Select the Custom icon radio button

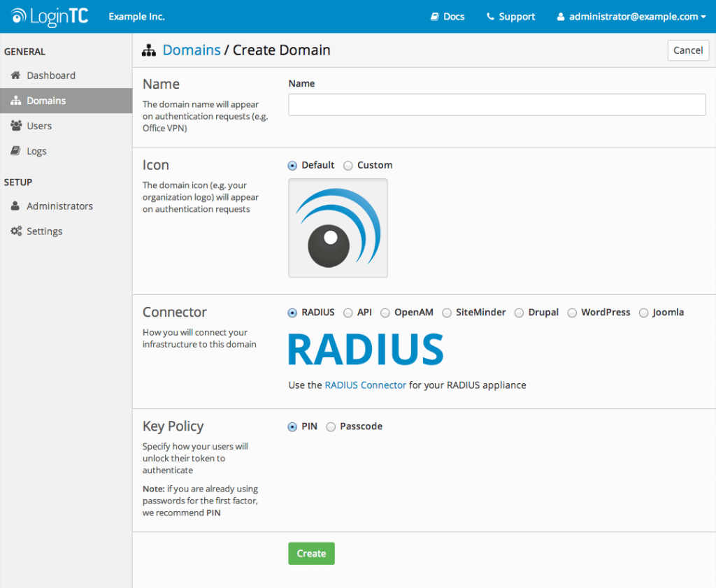click(348, 165)
